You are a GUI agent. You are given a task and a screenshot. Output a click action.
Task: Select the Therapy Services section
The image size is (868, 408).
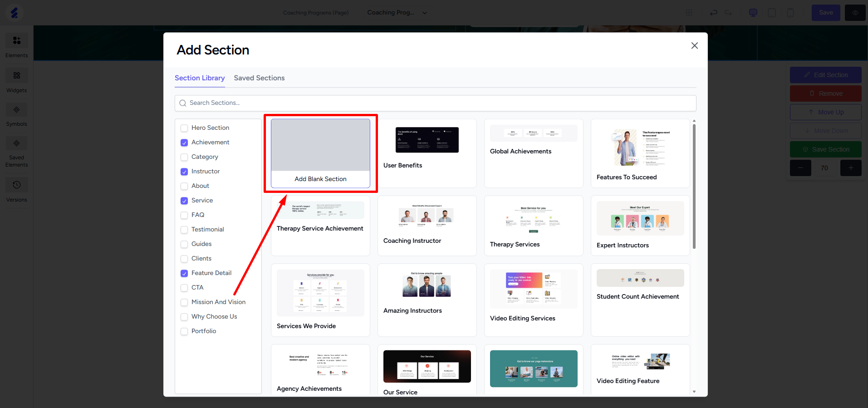(x=534, y=226)
